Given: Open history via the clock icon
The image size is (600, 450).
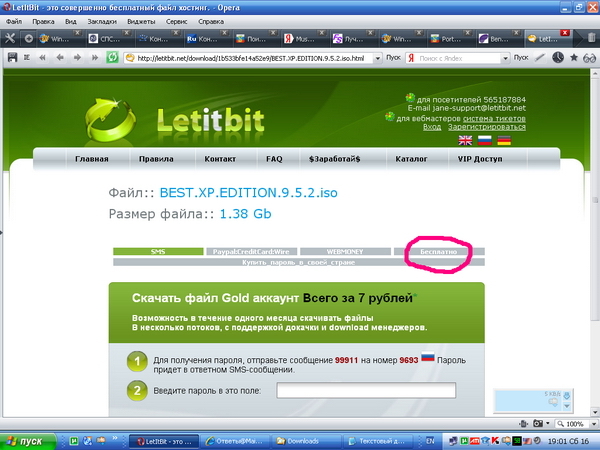Looking at the screenshot, I should click(558, 58).
